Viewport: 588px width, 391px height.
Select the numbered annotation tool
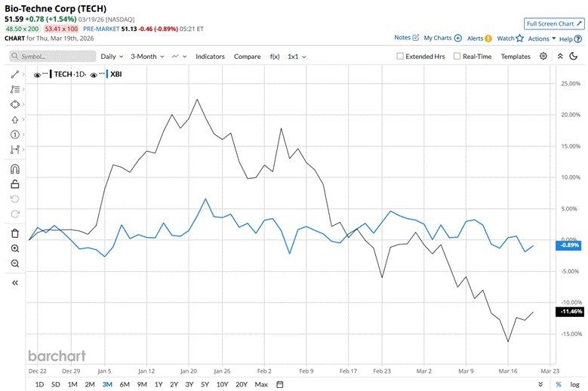[14, 134]
